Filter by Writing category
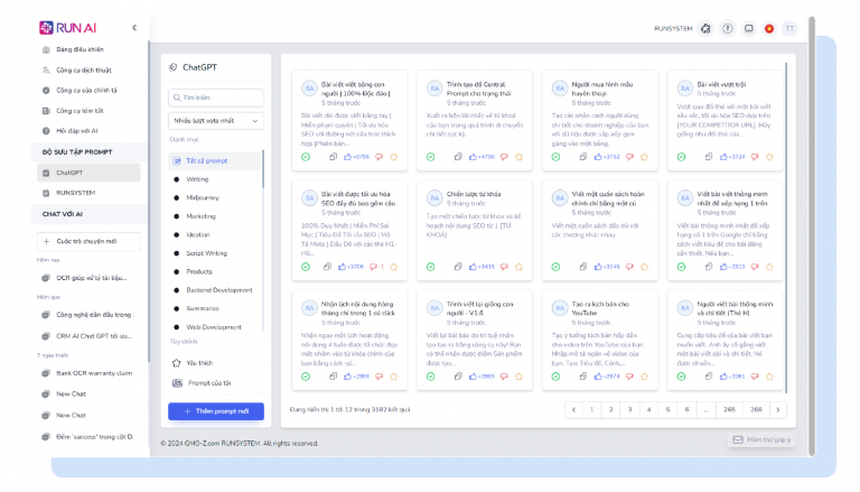This screenshot has width=860, height=492. pos(197,179)
